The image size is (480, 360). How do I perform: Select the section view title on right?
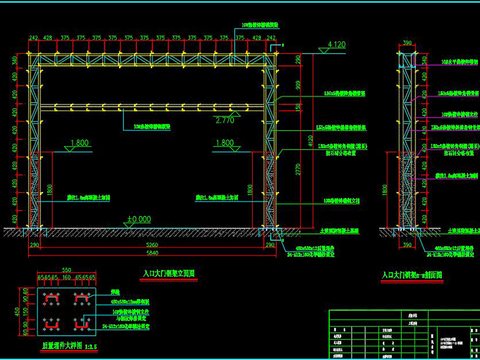412,275
